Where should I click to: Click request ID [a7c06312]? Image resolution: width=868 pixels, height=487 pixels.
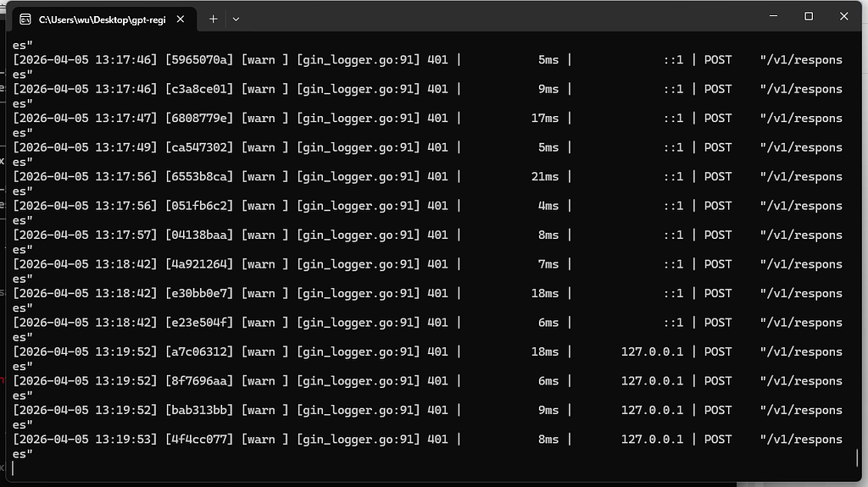tap(199, 352)
